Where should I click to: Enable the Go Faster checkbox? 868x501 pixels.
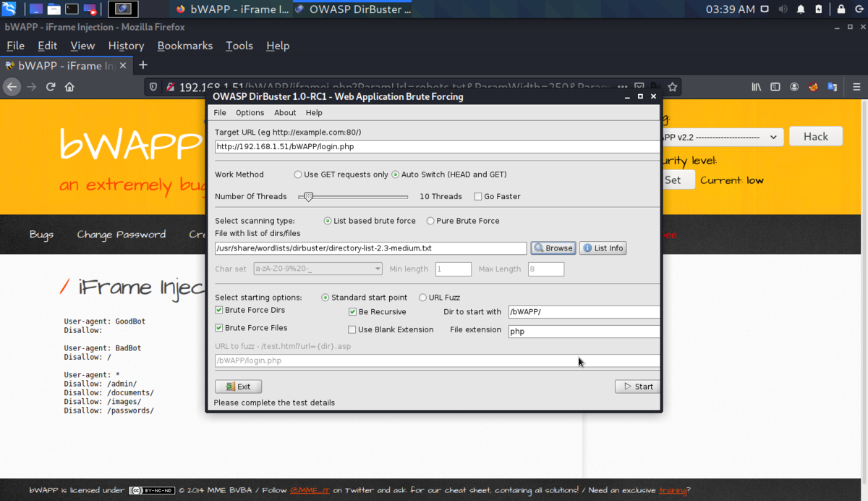tap(477, 196)
